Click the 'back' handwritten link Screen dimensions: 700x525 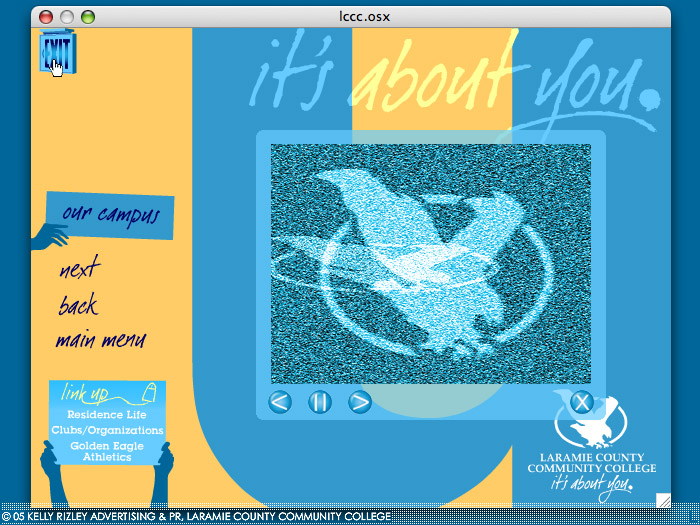pos(78,305)
